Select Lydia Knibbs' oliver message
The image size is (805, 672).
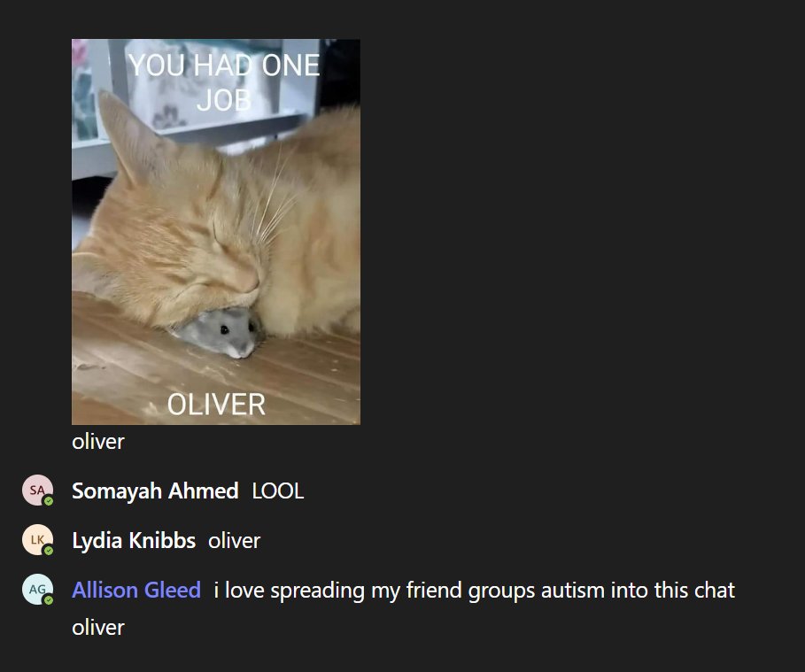pos(234,541)
